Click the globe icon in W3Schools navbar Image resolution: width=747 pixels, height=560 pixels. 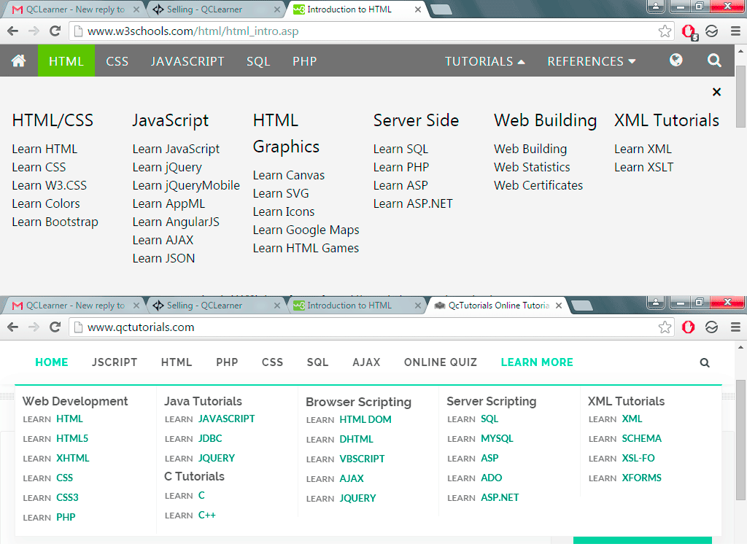676,61
